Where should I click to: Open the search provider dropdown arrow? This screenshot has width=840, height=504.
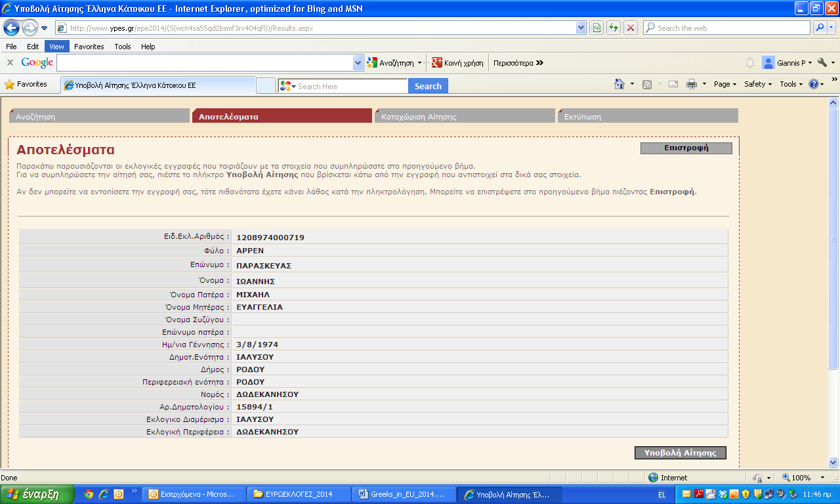click(831, 28)
